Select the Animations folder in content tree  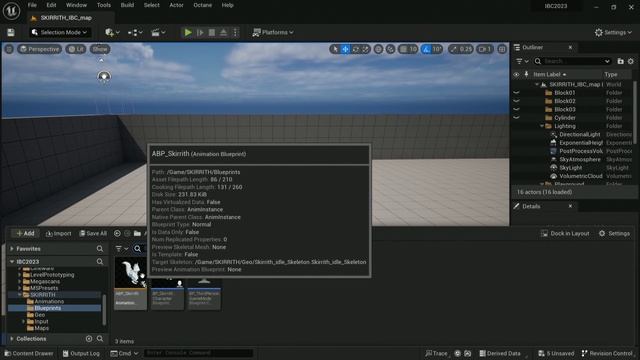pos(49,301)
